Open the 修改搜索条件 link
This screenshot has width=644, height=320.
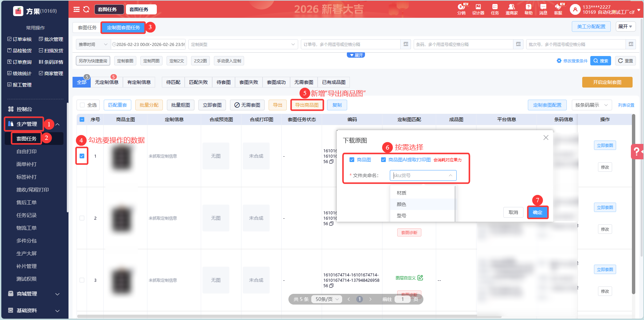pos(572,61)
